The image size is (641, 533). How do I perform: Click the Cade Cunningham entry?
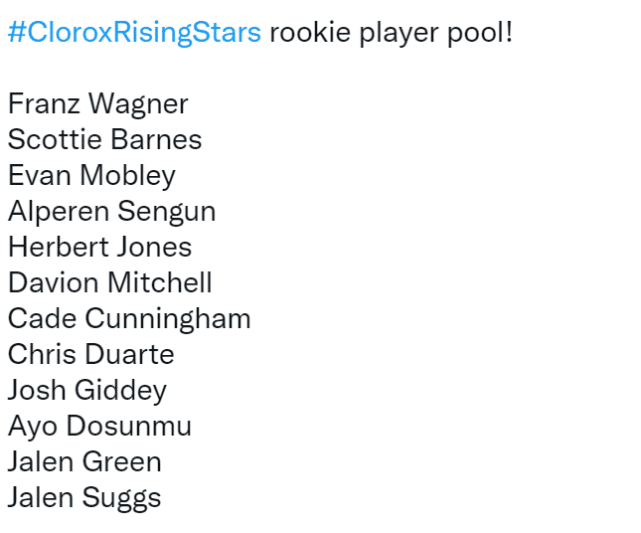pyautogui.click(x=129, y=319)
